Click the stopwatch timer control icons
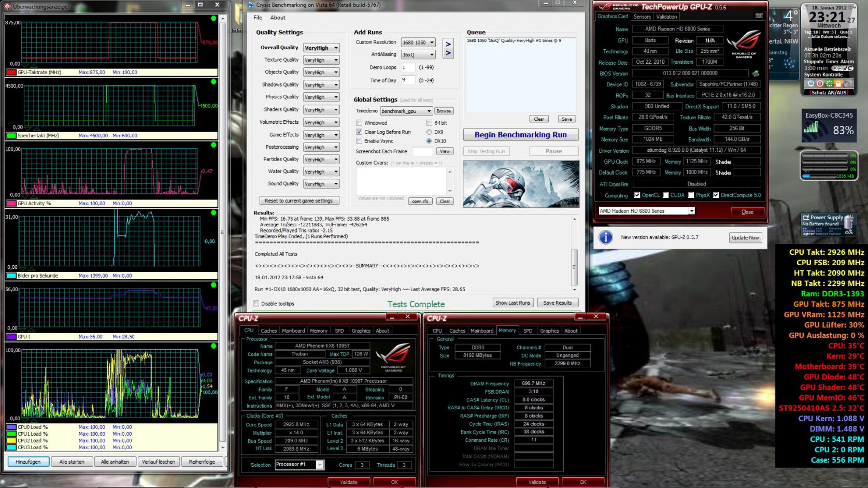 (842, 68)
